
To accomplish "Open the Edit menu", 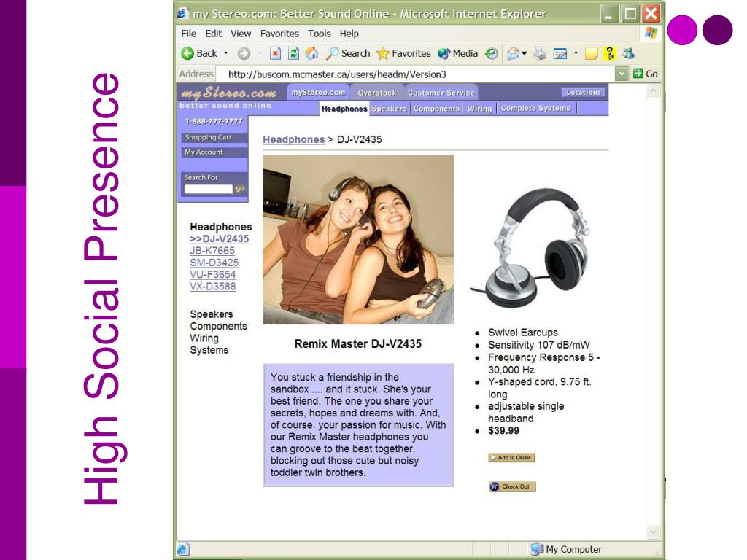I will point(214,34).
